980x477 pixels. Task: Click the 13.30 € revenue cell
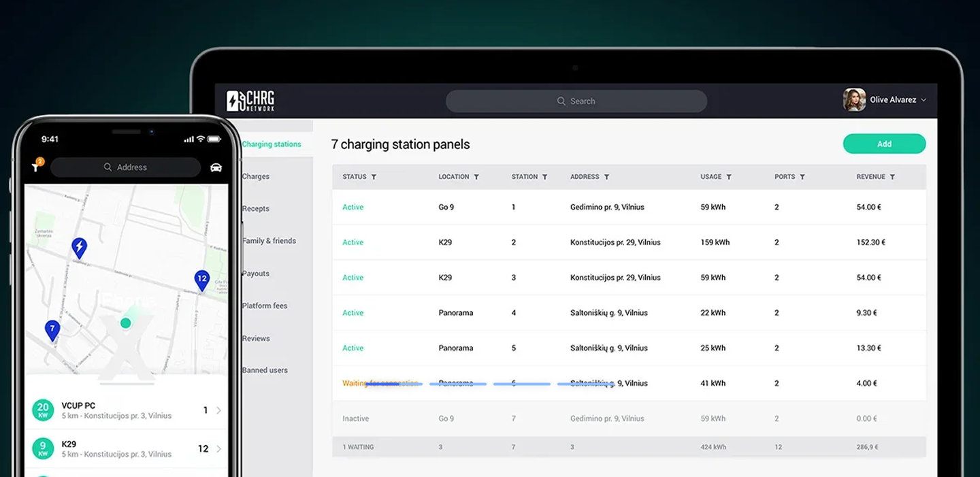tap(868, 348)
